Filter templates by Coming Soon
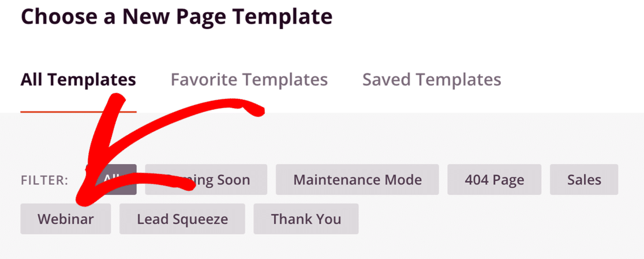Screen dimensions: 644x259 point(206,180)
